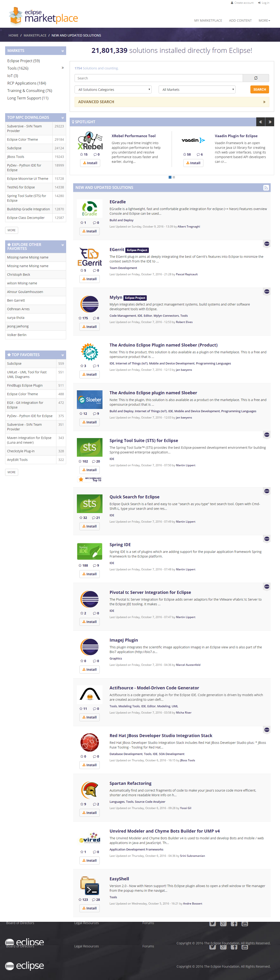
Task: Collapse the Markets panel
Action: (x=62, y=51)
